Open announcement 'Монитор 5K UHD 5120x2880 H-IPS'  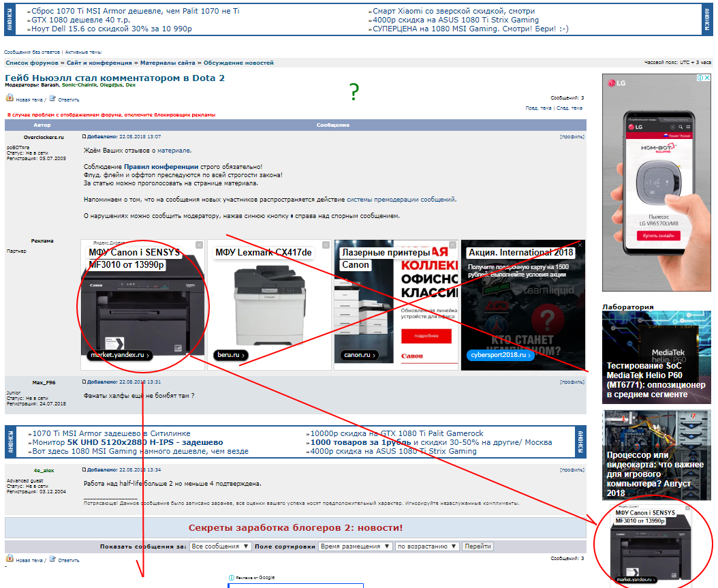[x=127, y=442]
